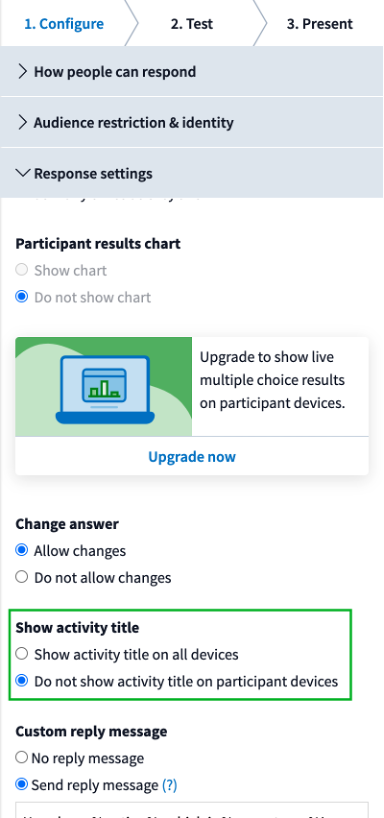The width and height of the screenshot is (384, 818).
Task: Open the (?) help for reply message
Action: [x=170, y=785]
